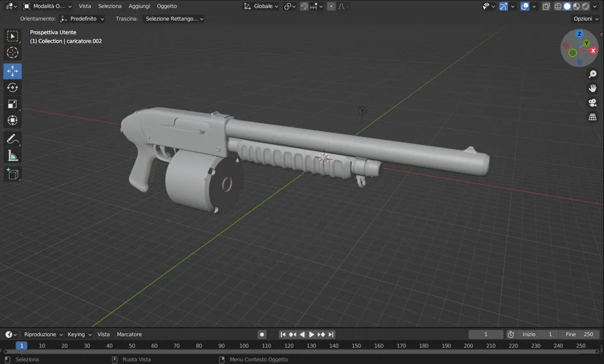Enable proportional editing
The width and height of the screenshot is (604, 364).
pos(330,6)
